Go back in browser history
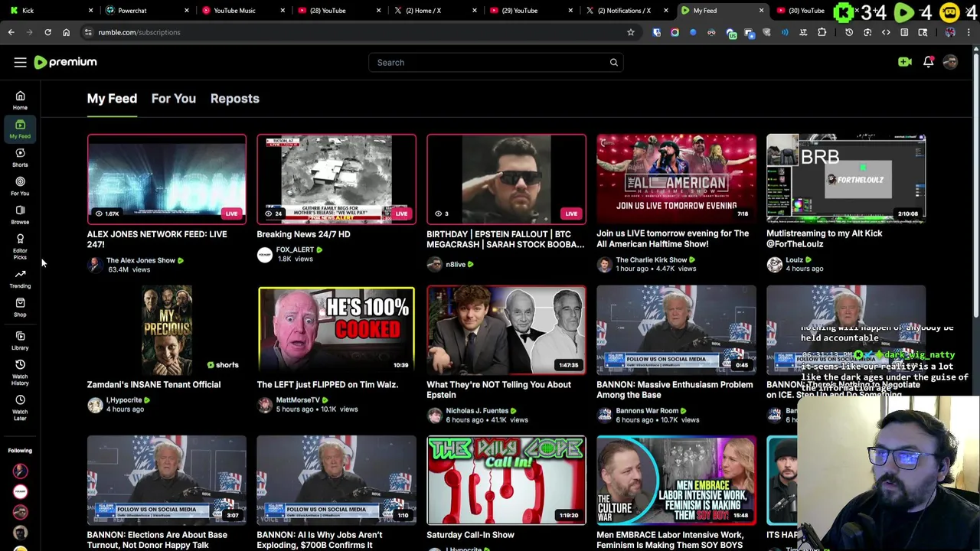980x551 pixels. 11,32
